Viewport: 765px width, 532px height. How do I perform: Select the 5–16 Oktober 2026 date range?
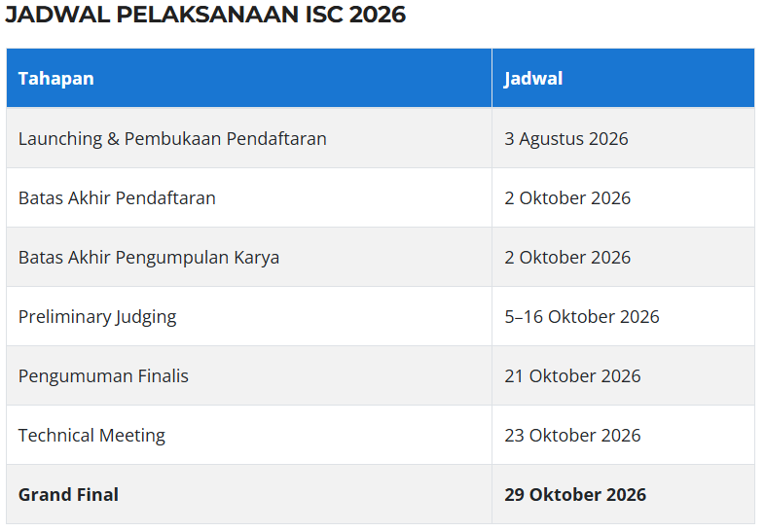[x=582, y=317]
